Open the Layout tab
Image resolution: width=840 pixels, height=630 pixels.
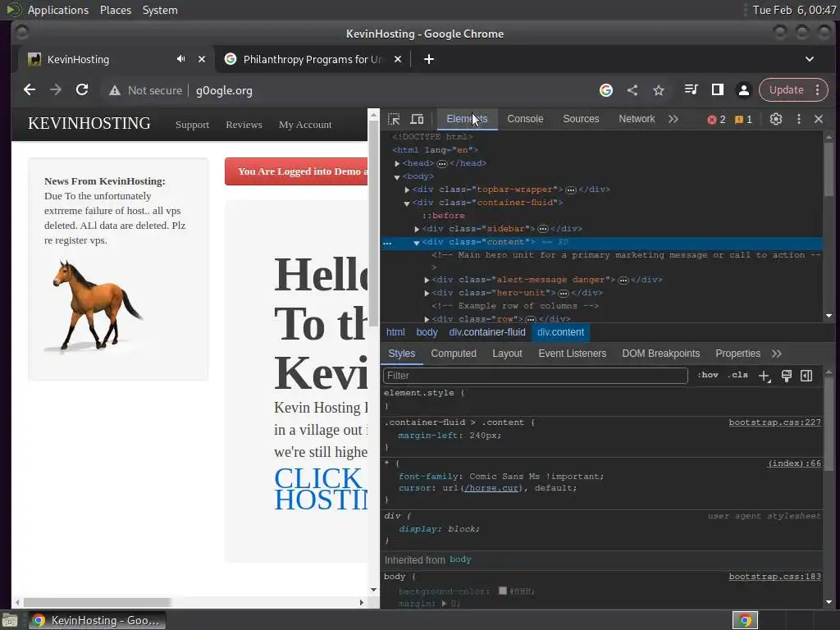tap(507, 354)
